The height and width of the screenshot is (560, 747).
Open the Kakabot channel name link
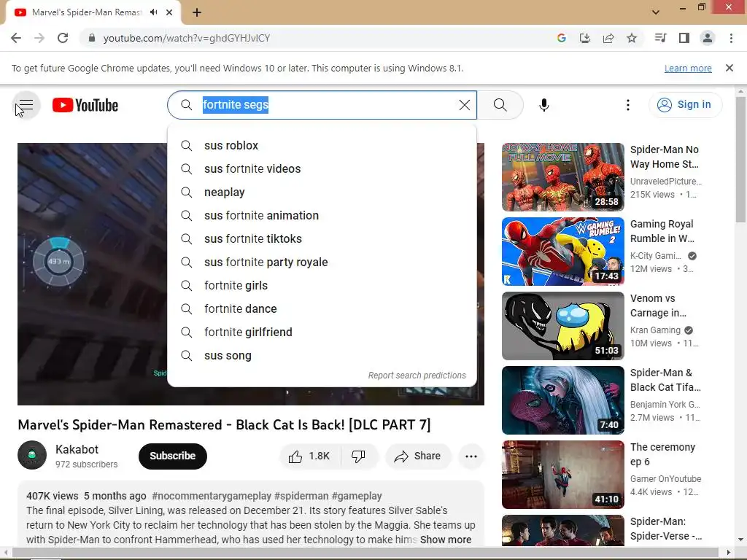(x=77, y=449)
